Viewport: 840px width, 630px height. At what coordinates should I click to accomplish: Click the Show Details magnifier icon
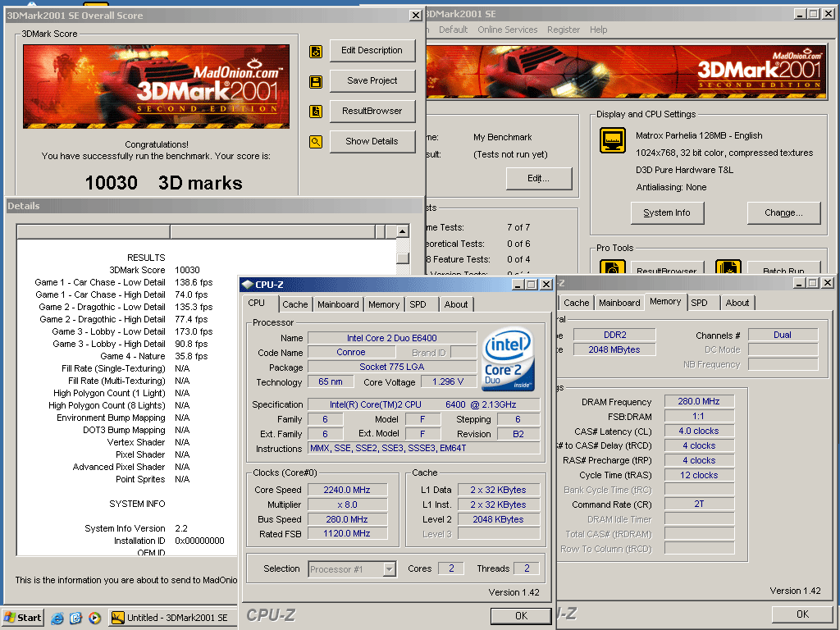pos(316,142)
